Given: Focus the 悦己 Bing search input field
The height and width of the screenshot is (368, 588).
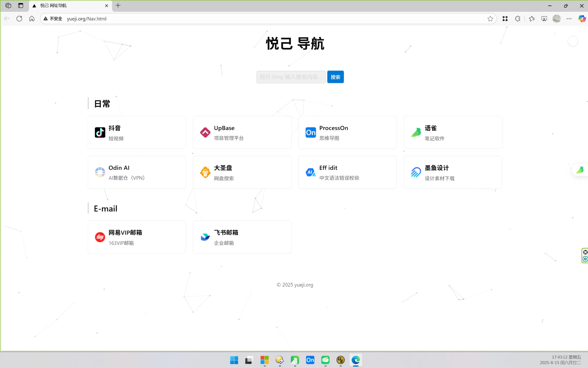Looking at the screenshot, I should (x=291, y=77).
